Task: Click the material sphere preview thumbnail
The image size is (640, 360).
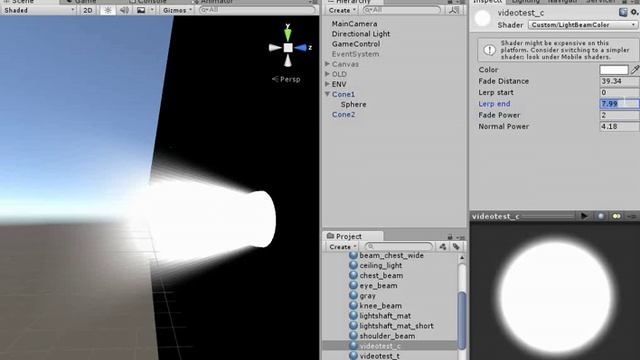Action: pos(482,18)
